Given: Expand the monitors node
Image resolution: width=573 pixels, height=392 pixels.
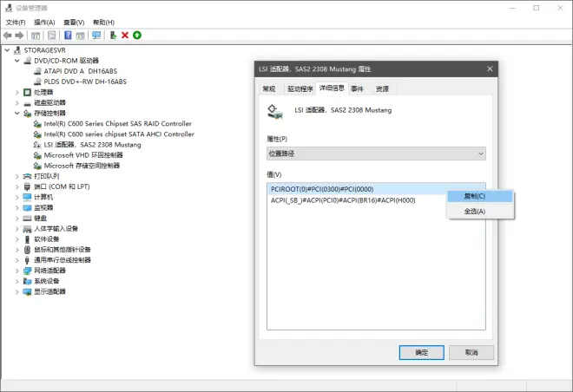Looking at the screenshot, I should click(16, 207).
